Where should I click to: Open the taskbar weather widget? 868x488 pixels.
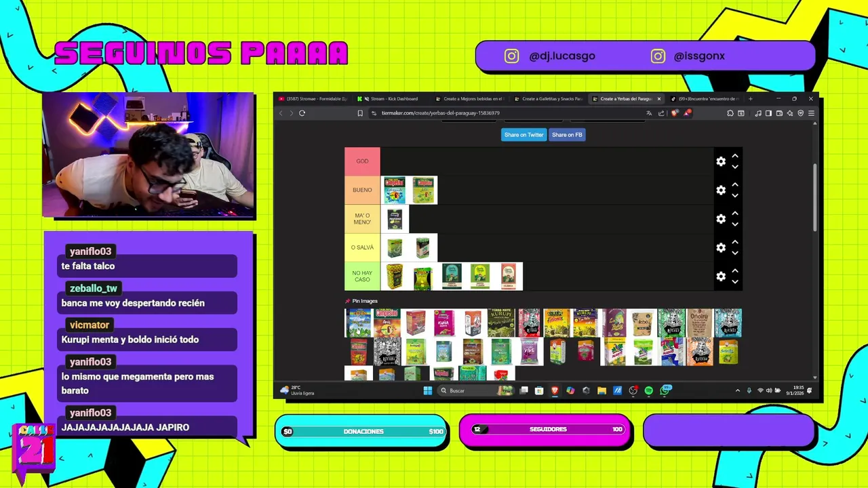pyautogui.click(x=298, y=390)
